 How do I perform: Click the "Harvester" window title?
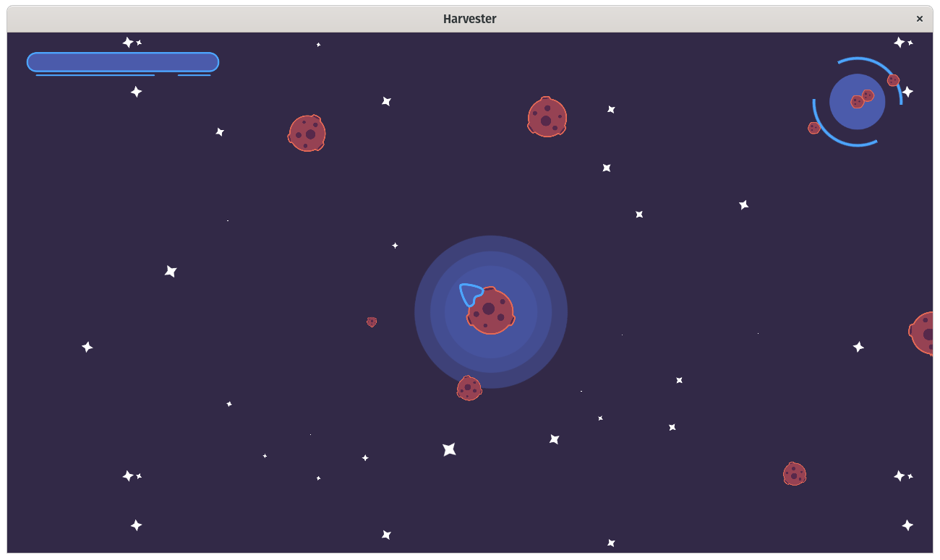pos(470,19)
